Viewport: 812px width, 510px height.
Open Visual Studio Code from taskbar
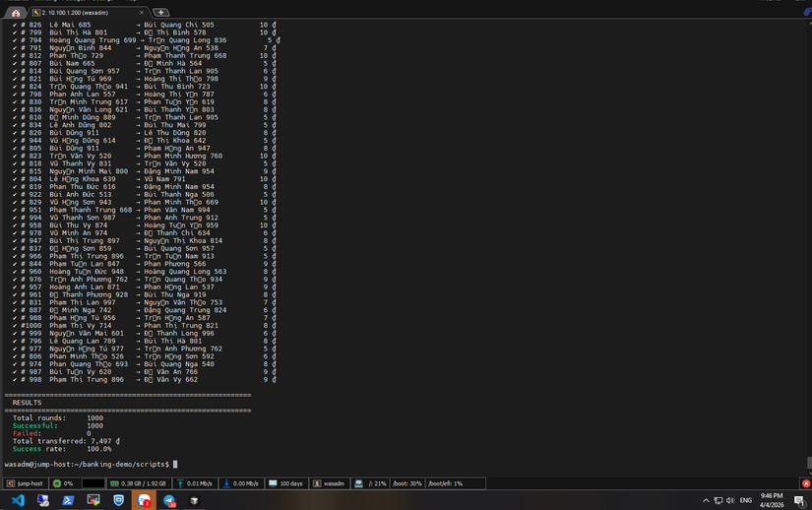[x=18, y=500]
